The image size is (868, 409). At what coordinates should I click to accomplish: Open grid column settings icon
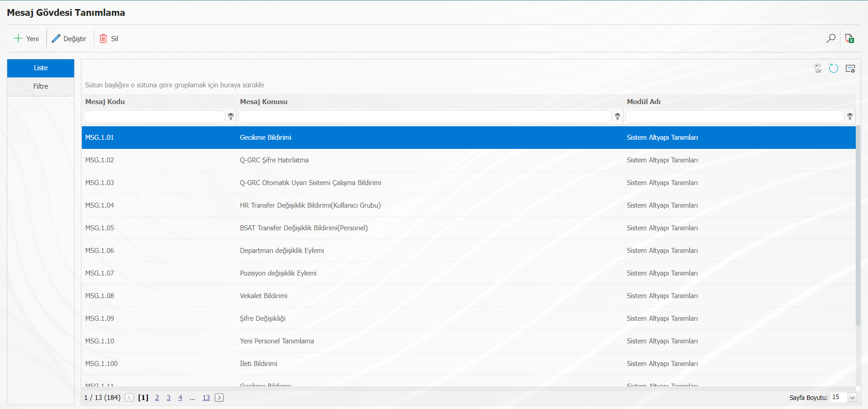click(x=850, y=68)
